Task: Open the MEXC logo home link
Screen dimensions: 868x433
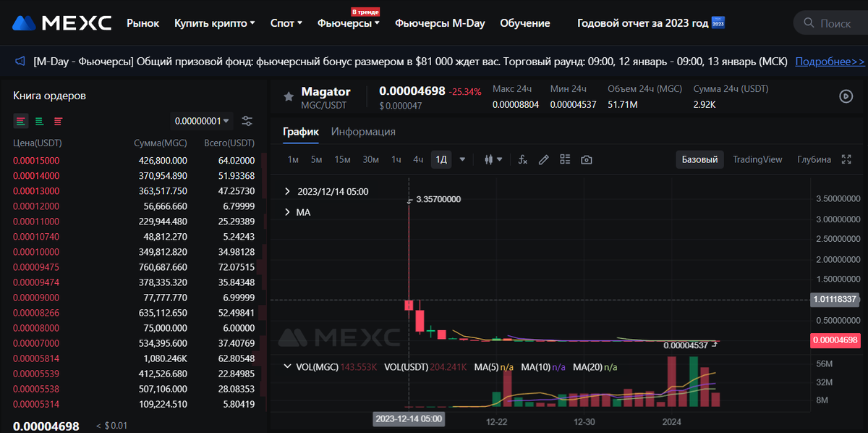Action: 61,23
